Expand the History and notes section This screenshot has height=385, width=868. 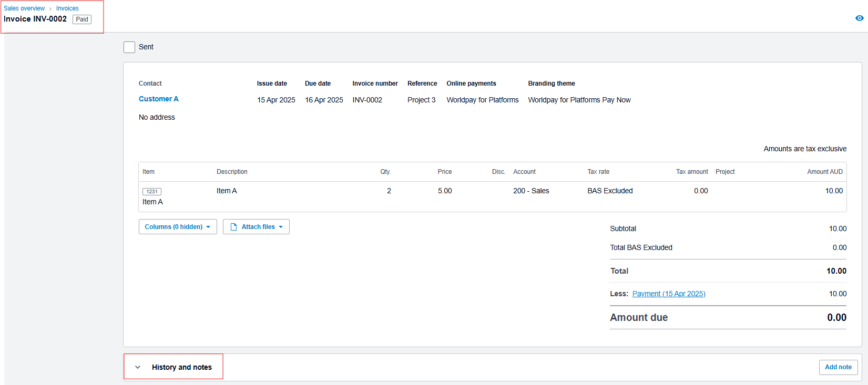point(138,367)
